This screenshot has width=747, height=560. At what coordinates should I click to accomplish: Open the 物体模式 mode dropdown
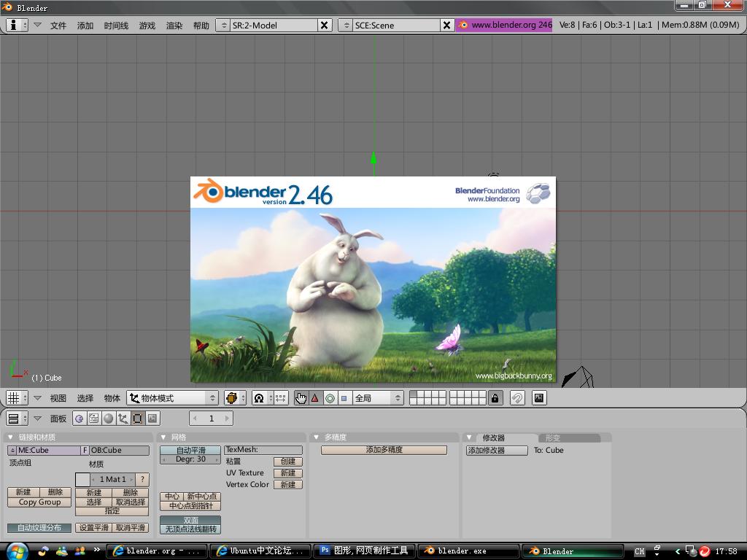coord(172,398)
